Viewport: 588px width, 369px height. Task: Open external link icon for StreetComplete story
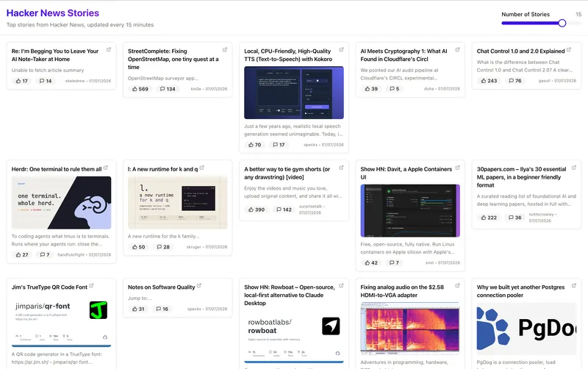coord(225,49)
